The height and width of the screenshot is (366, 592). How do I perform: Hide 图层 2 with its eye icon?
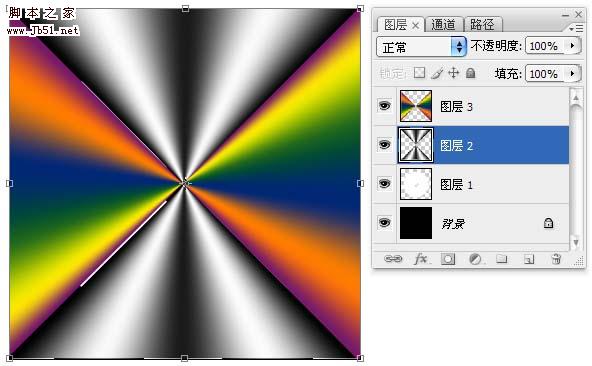pos(384,145)
